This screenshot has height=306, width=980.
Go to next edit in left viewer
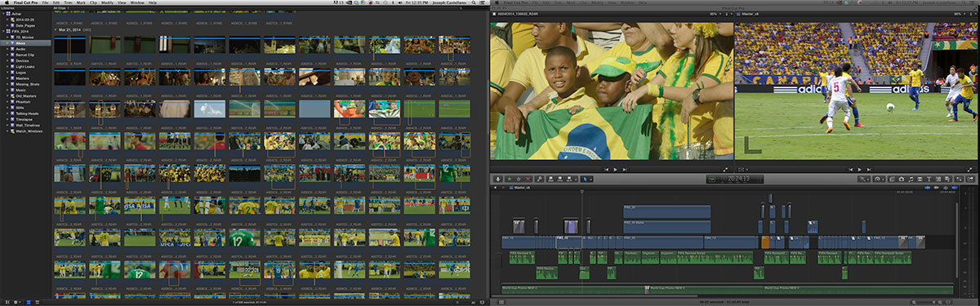click(625, 170)
